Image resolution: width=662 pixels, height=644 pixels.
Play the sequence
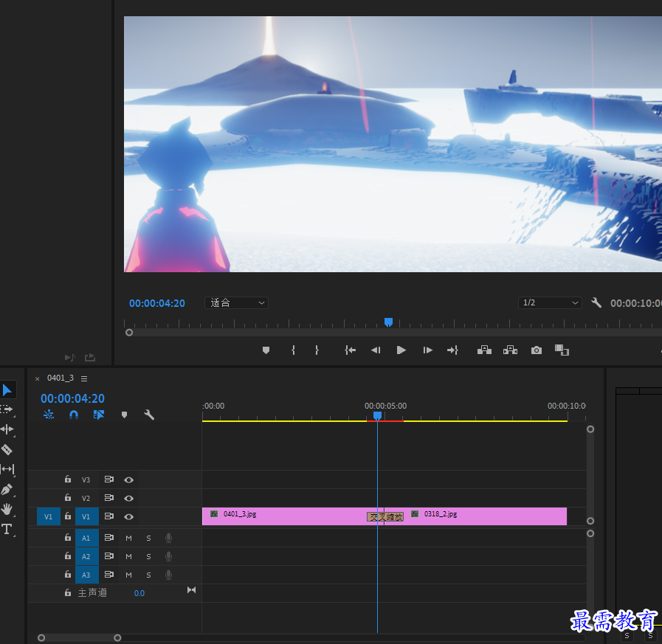tap(401, 350)
